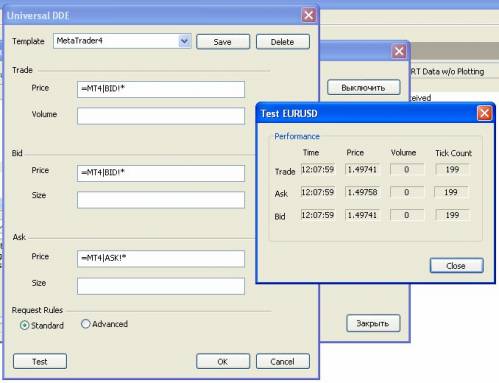The height and width of the screenshot is (383, 499).
Task: Click the Bid tick count 199
Action: coord(452,215)
